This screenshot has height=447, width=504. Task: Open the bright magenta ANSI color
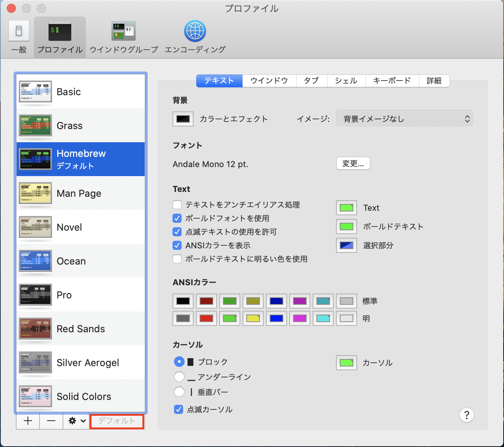[300, 318]
